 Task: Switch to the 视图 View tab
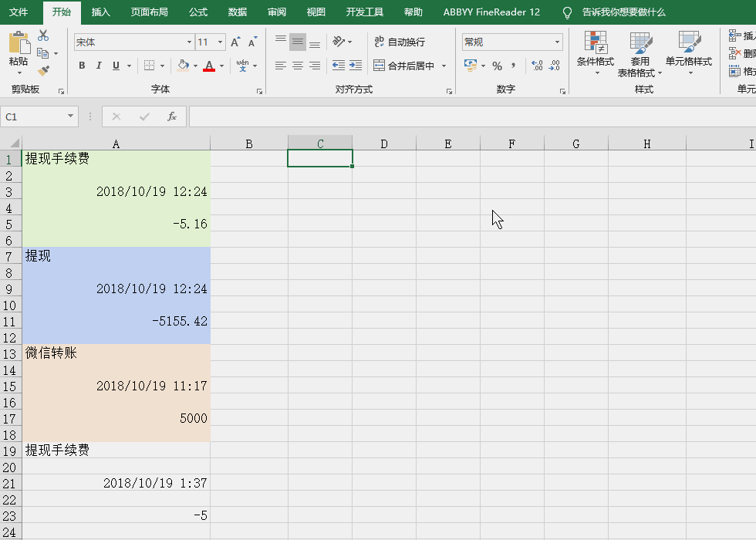(x=316, y=12)
